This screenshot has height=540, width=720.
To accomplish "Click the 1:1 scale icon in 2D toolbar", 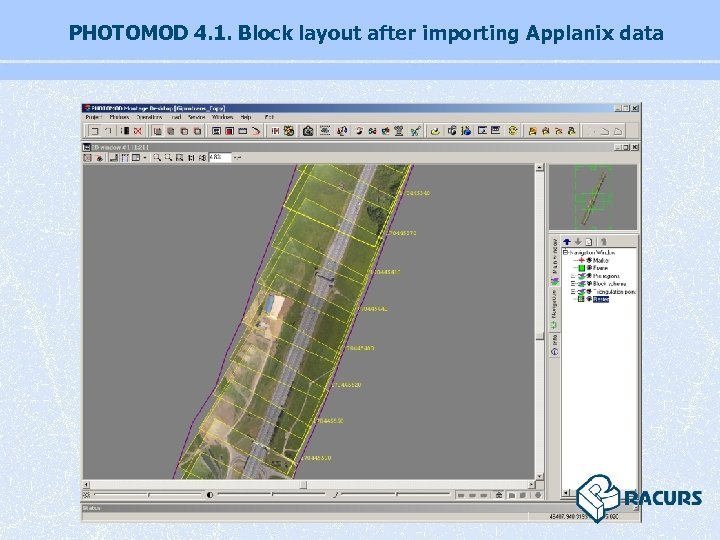I will click(191, 158).
